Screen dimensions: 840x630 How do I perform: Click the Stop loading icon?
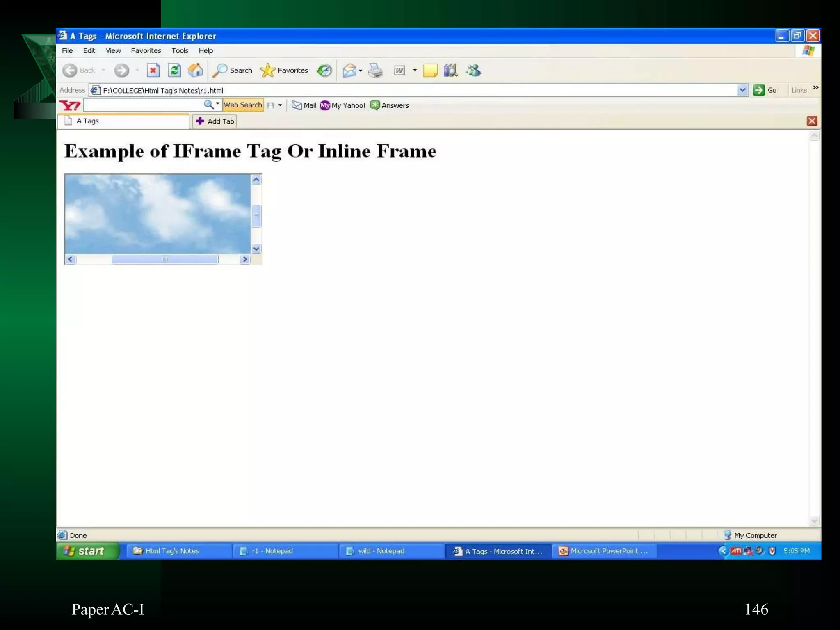[x=153, y=71]
